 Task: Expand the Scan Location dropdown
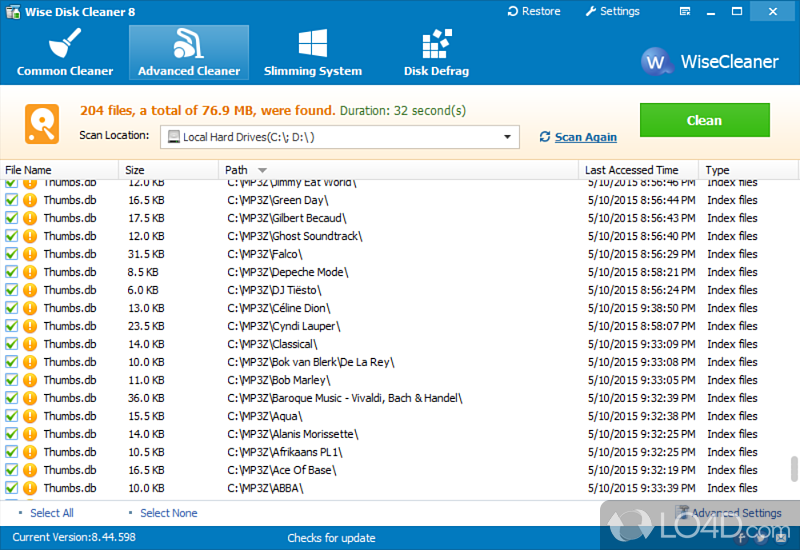(x=507, y=136)
